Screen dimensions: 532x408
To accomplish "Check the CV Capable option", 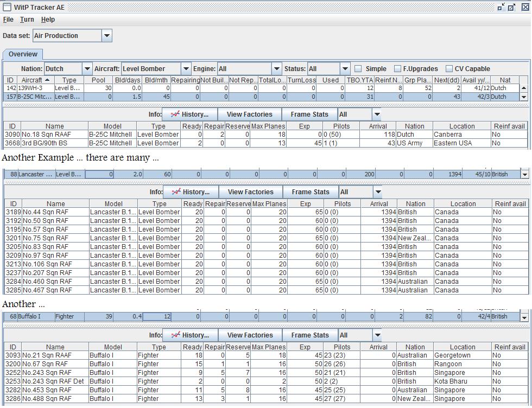I will 449,69.
